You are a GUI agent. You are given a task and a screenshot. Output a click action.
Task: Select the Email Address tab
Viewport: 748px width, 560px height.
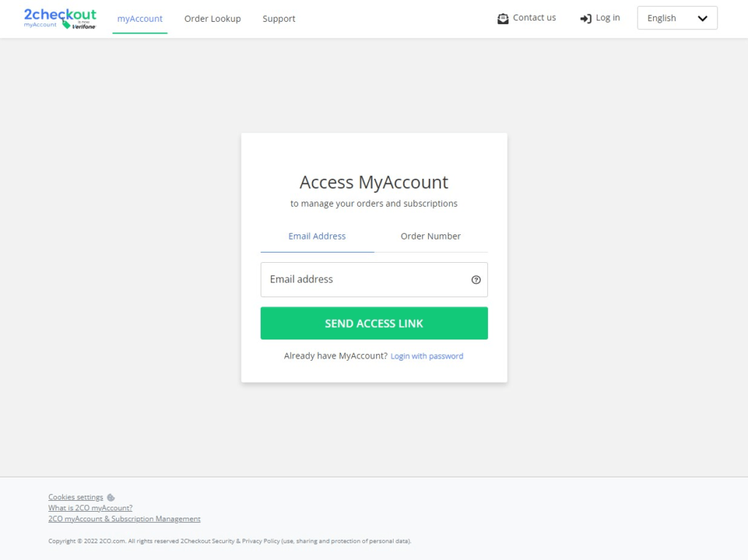click(x=317, y=236)
